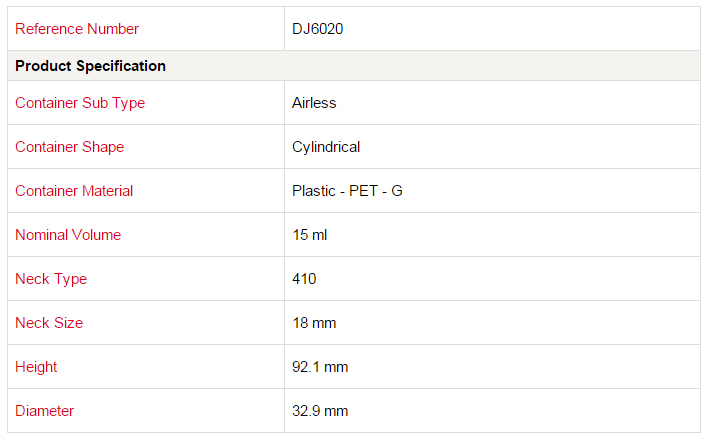
Task: Click the 92.1 mm height value
Action: [x=320, y=367]
